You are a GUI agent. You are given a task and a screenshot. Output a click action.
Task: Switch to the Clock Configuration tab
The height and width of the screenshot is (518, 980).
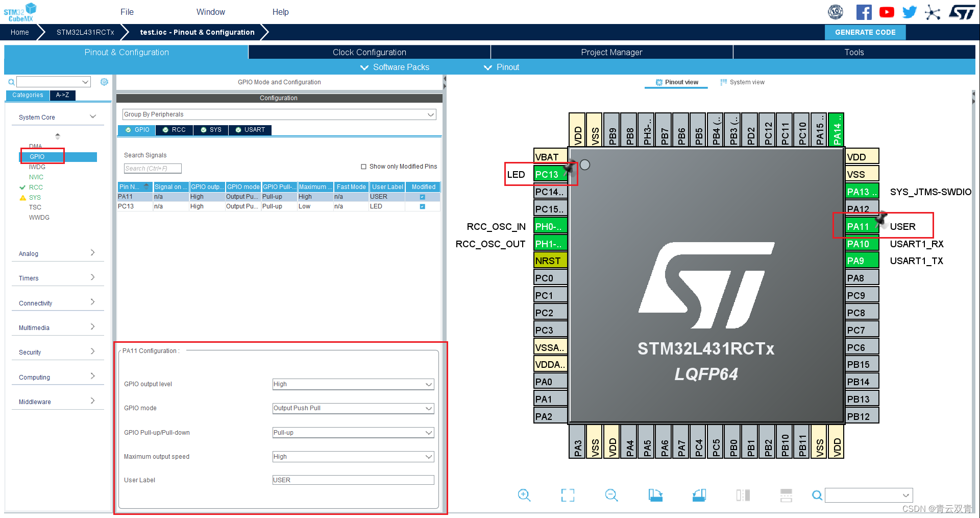point(370,52)
